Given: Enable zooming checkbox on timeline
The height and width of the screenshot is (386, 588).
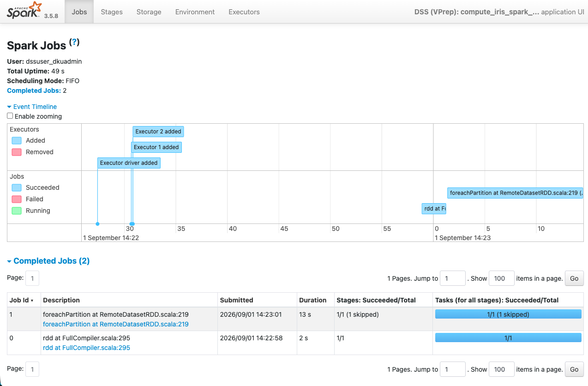Looking at the screenshot, I should 10,116.
